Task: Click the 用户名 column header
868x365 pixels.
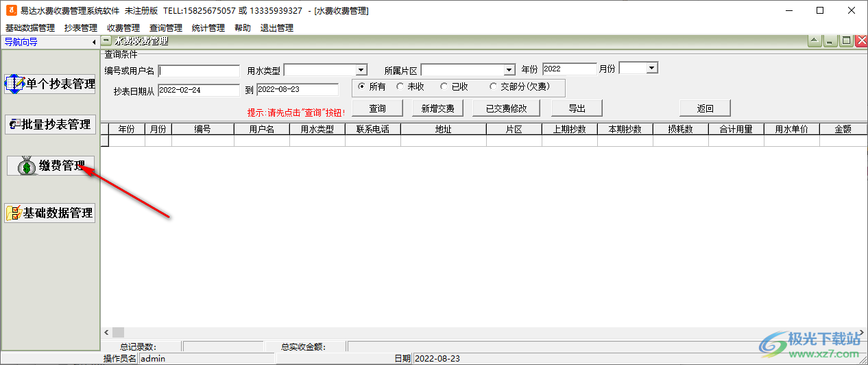Action: click(262, 129)
